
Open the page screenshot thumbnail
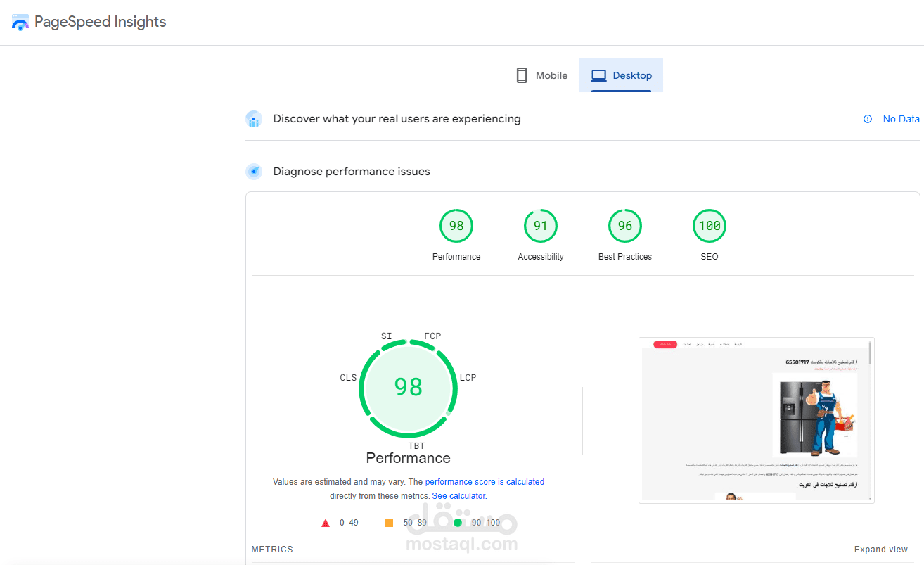tap(757, 420)
